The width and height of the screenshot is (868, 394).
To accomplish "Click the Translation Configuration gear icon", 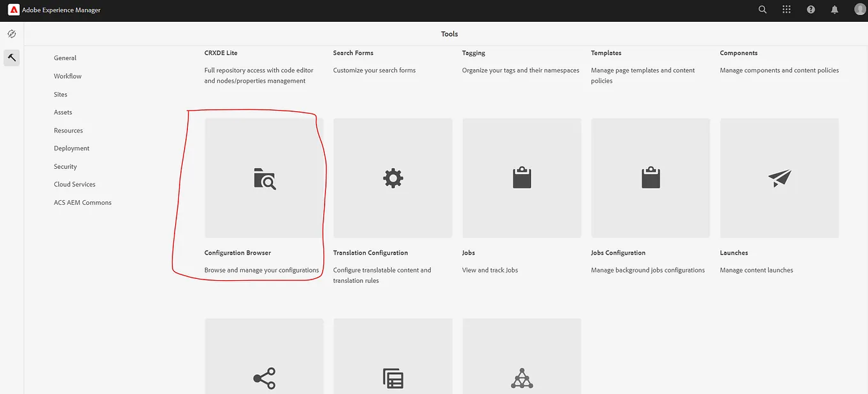I will 392,178.
